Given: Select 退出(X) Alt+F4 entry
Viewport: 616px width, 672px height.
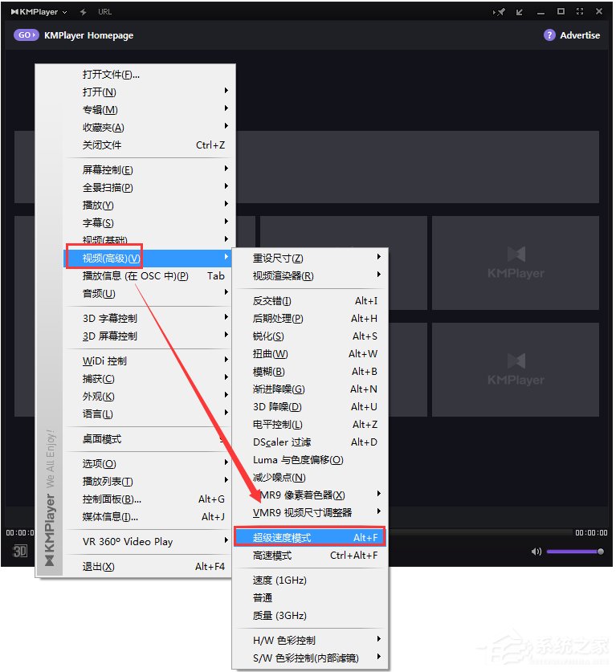Looking at the screenshot, I should (148, 567).
